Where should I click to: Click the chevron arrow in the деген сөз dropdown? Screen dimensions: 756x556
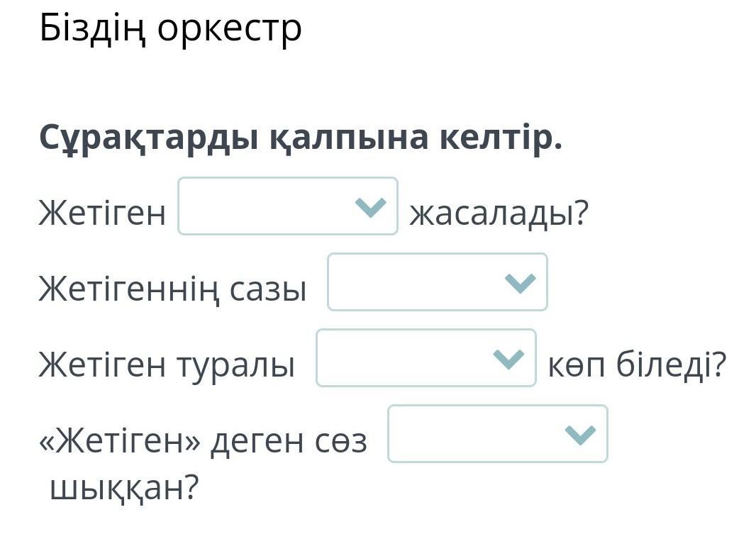point(580,435)
